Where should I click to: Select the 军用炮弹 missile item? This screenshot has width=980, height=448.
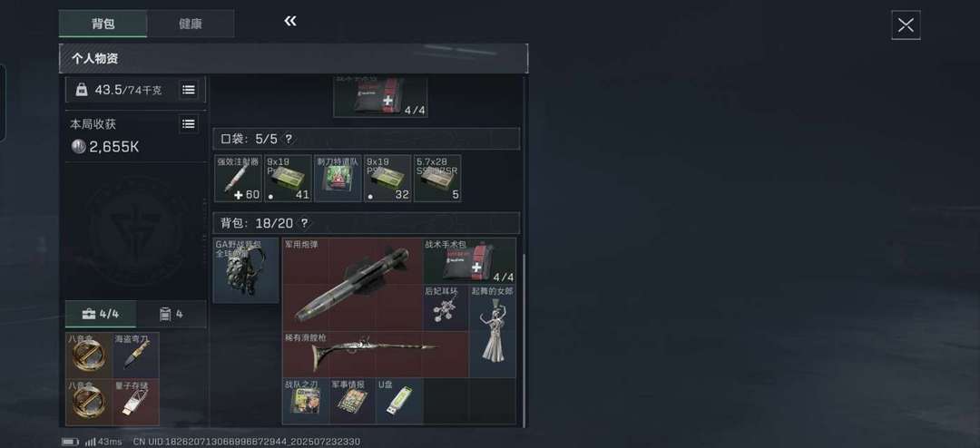[x=352, y=284]
